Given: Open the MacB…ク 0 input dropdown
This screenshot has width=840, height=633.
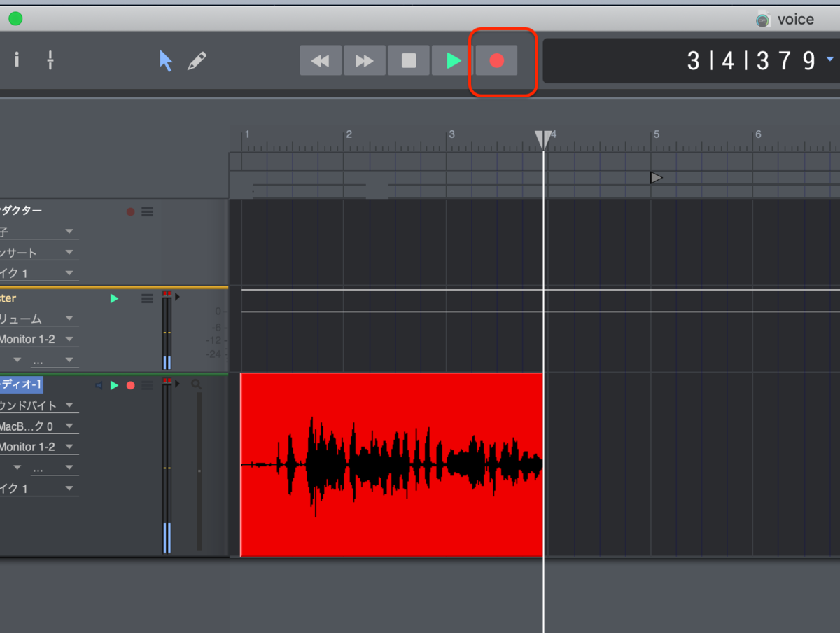Looking at the screenshot, I should (x=39, y=426).
